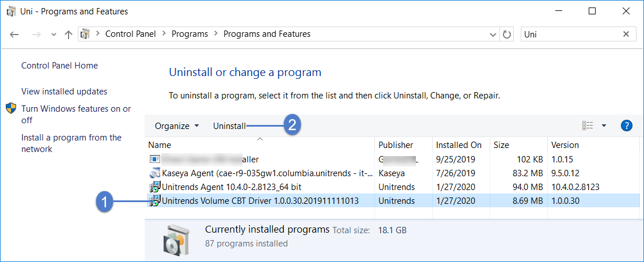Select Unitrends Agent 10.4.0-2.8123_64 bit row
This screenshot has width=644, height=262.
tap(393, 187)
